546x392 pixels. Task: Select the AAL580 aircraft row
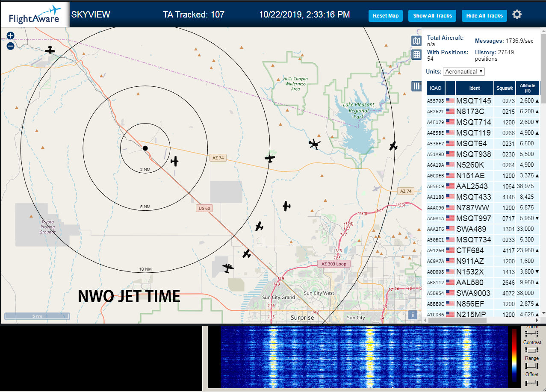pos(483,283)
